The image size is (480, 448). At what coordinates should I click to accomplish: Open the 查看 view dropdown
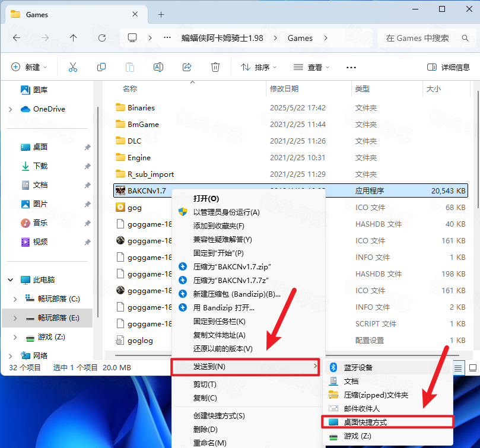pos(311,67)
